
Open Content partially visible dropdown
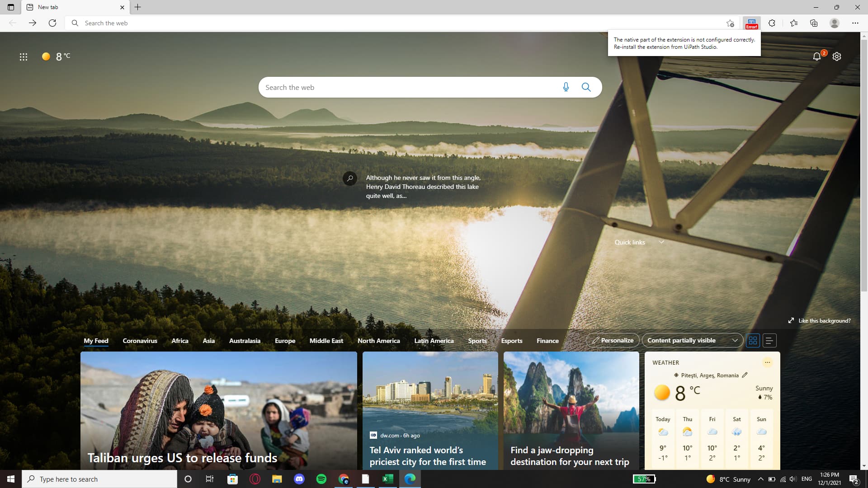(692, 341)
